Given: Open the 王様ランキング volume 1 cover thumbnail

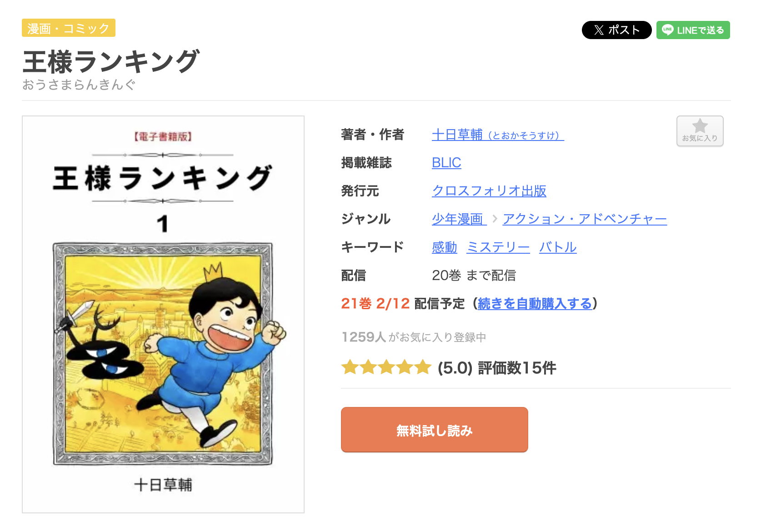Looking at the screenshot, I should tap(163, 314).
